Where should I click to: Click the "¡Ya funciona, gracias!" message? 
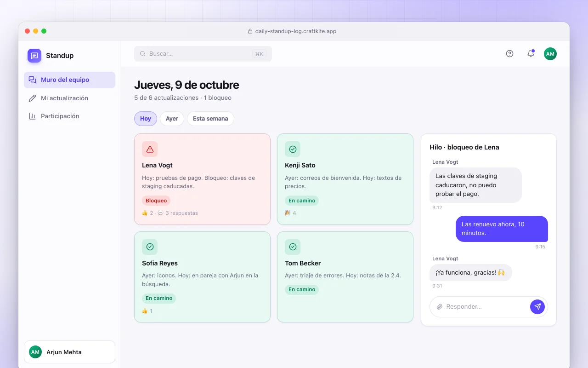471,272
